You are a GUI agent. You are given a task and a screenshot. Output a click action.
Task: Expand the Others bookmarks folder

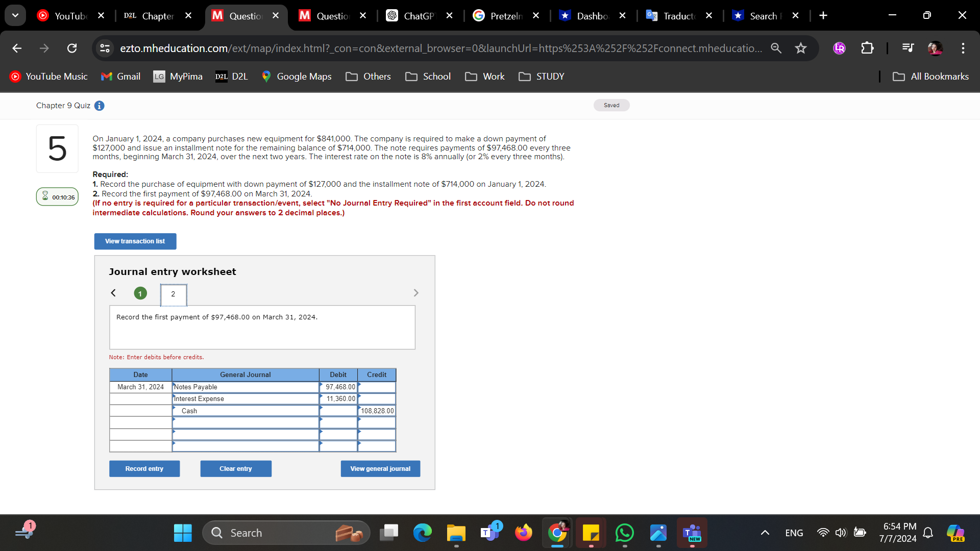tap(368, 77)
